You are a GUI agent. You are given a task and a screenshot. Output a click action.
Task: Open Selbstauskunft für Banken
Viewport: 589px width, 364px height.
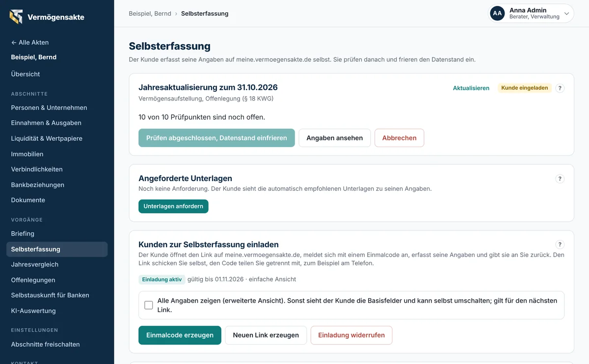pyautogui.click(x=50, y=295)
